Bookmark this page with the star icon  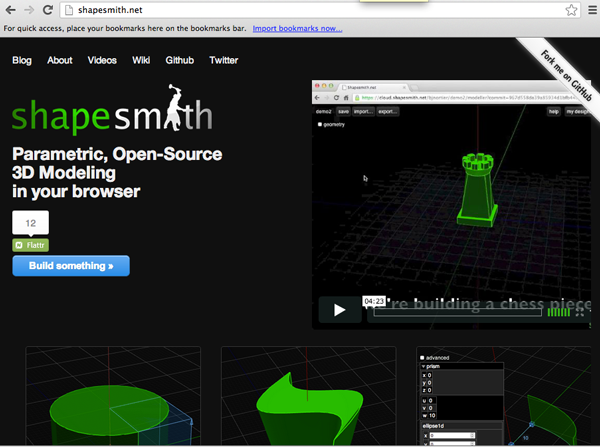coord(570,10)
